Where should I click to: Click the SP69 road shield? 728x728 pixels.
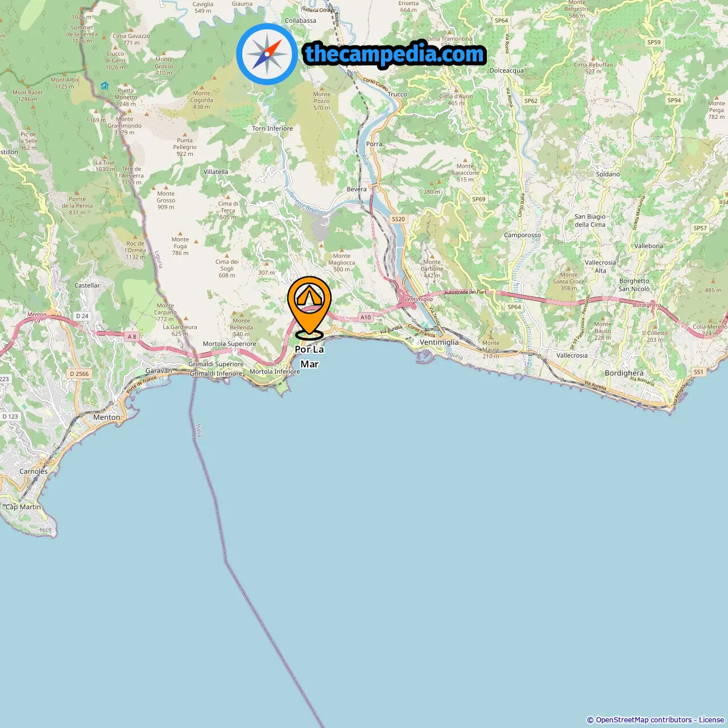pos(479,199)
